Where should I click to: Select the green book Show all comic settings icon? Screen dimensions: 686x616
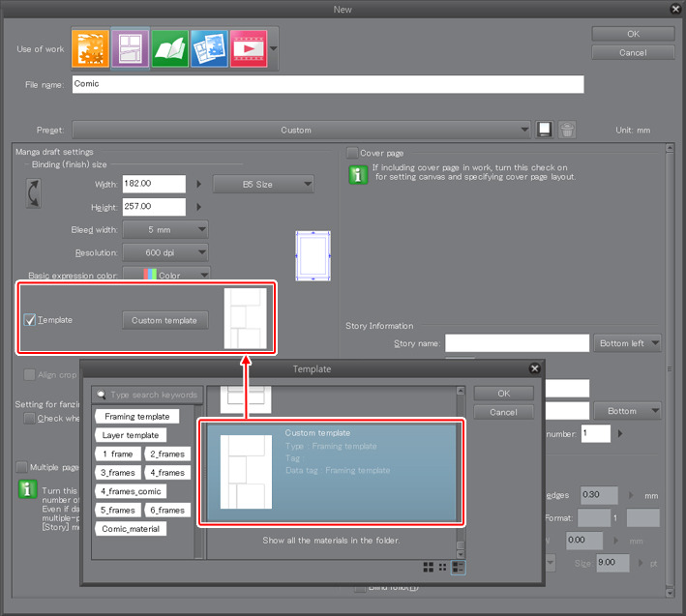point(169,49)
